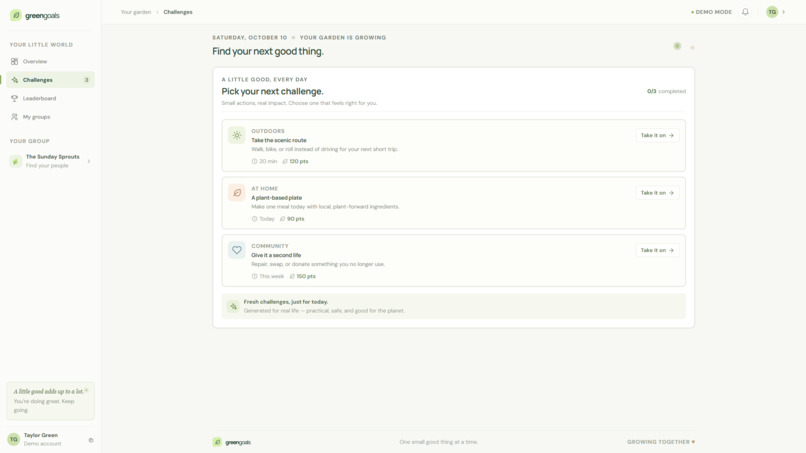The height and width of the screenshot is (453, 806).
Task: Click the 0/3 completed counter
Action: point(666,91)
